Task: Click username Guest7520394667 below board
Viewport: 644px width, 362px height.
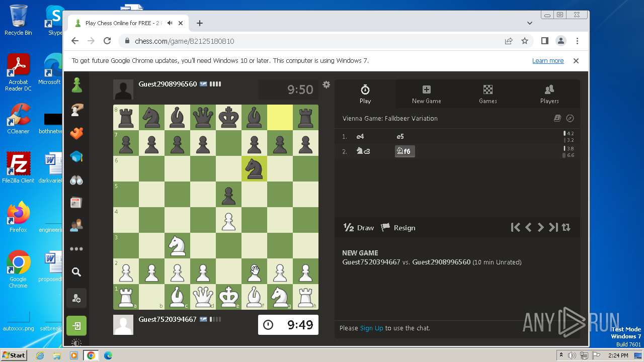Action: click(168, 319)
